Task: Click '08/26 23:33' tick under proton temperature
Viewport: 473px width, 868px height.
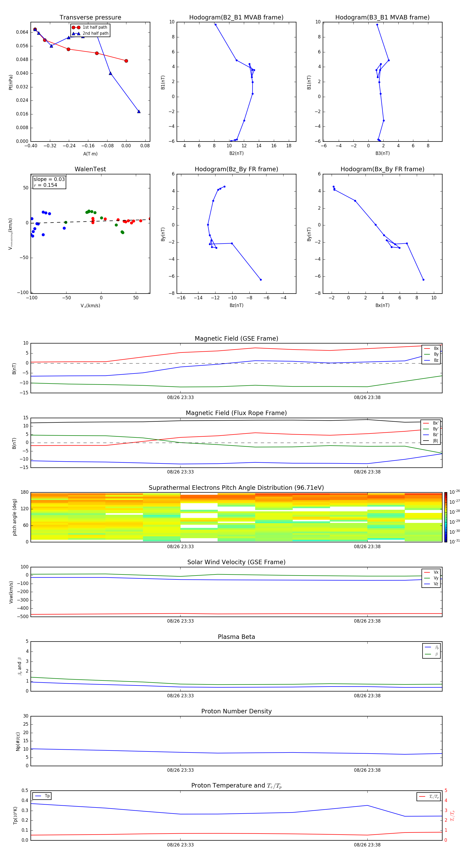Action: click(x=181, y=845)
